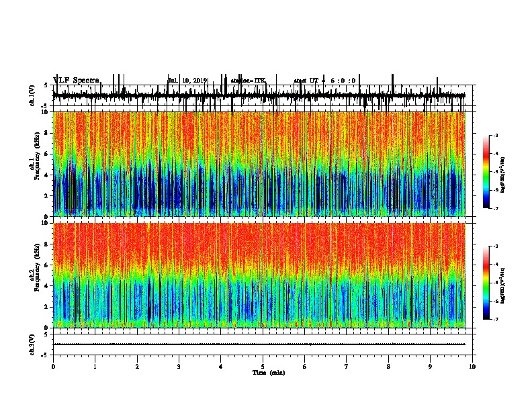The height and width of the screenshot is (411, 532).
Task: Click the "-3" label on ch.2 colorbar
Action: tap(496, 246)
